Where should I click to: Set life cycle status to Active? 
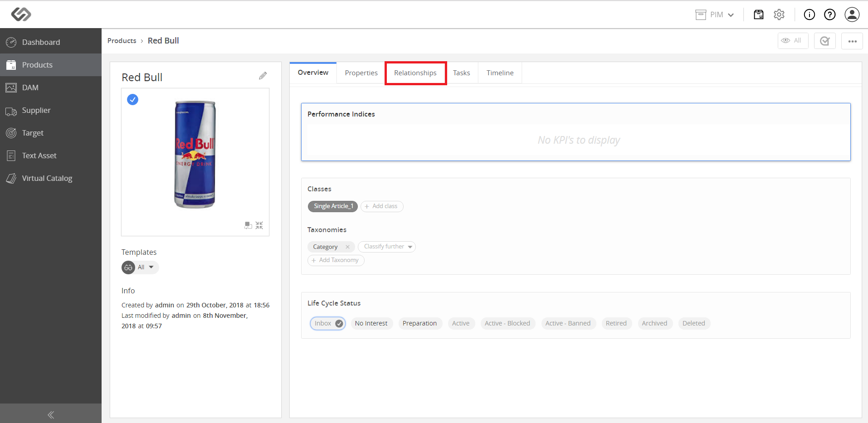[461, 323]
